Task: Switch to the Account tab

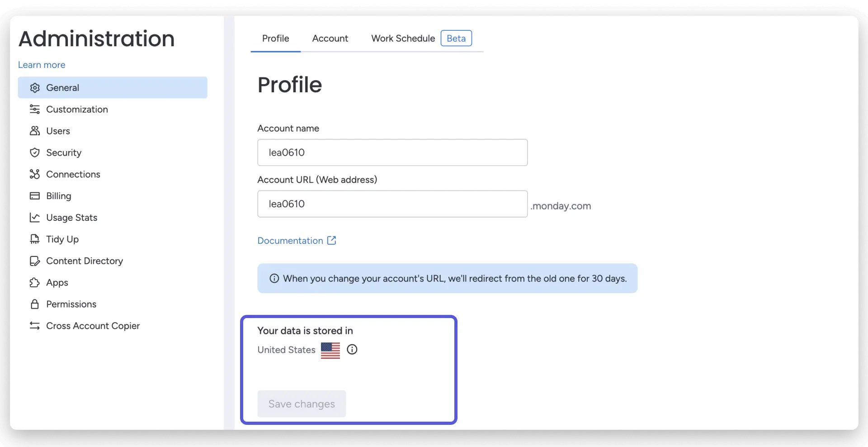Action: pos(330,38)
